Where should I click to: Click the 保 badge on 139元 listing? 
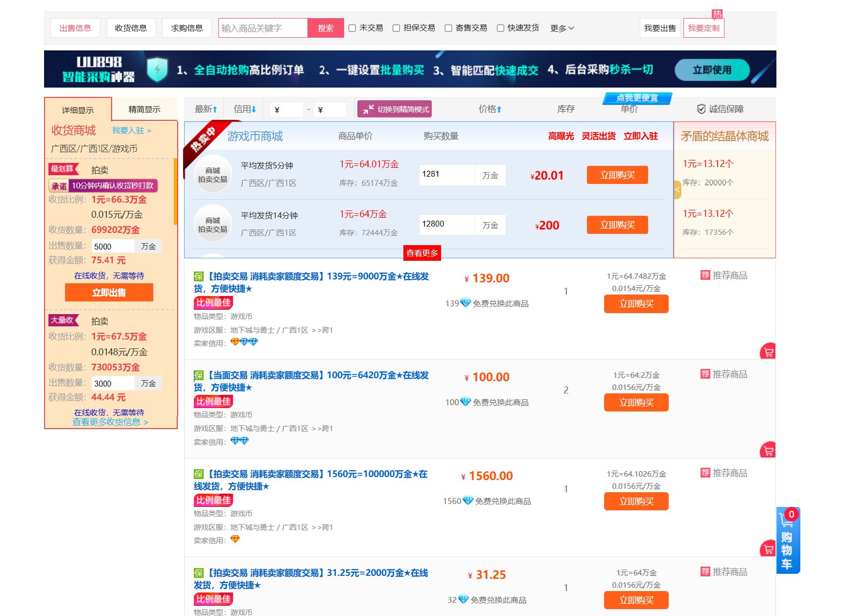pos(198,276)
